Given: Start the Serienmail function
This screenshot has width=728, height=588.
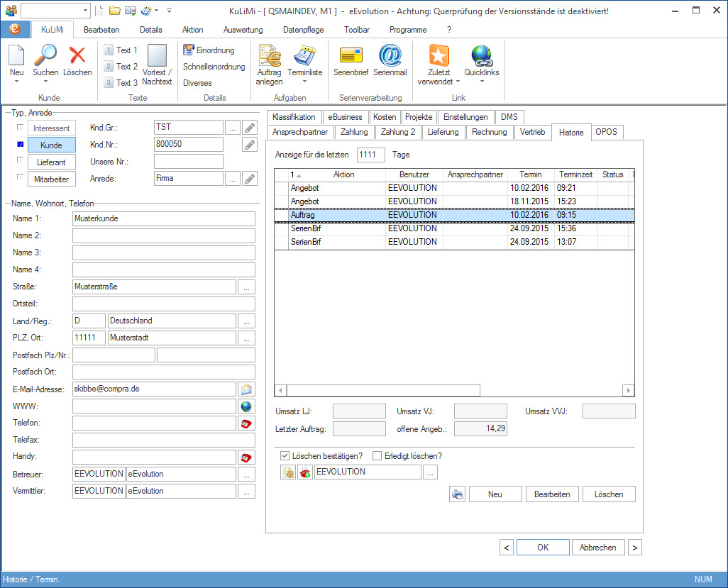Looking at the screenshot, I should pyautogui.click(x=390, y=55).
